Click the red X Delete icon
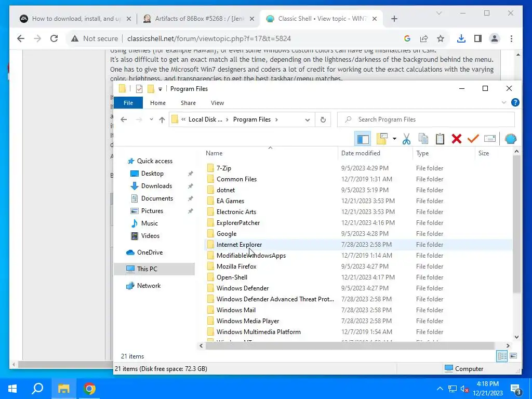Screen dimensions: 532x399 point(457,139)
